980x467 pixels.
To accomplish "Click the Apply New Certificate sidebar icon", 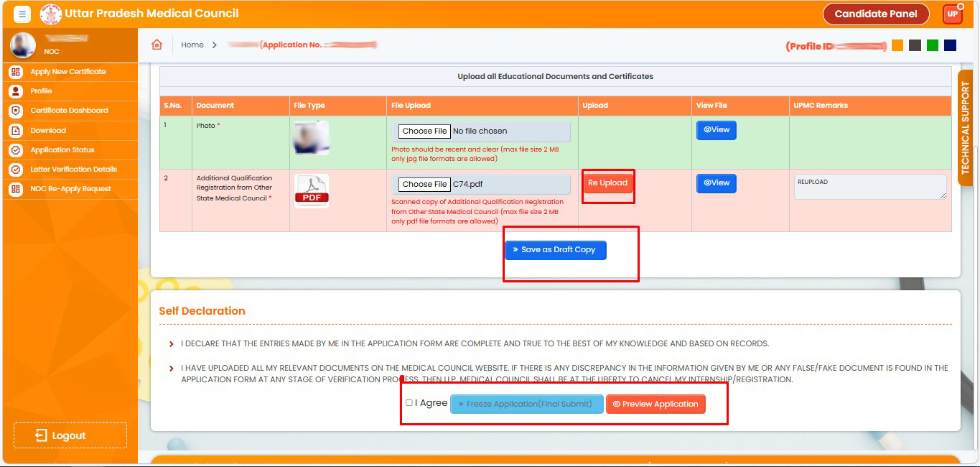I will coord(16,72).
